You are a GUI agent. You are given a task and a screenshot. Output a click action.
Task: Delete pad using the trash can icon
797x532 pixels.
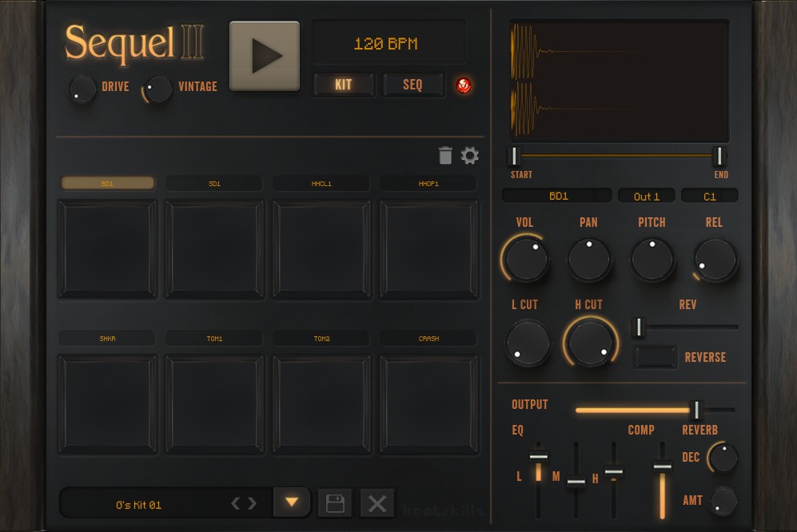point(445,156)
